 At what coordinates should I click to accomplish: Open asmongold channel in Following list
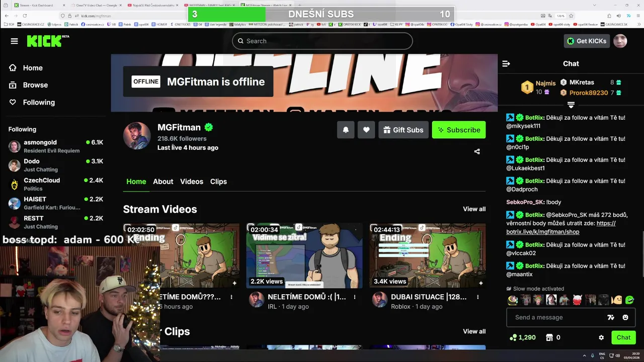tap(55, 146)
